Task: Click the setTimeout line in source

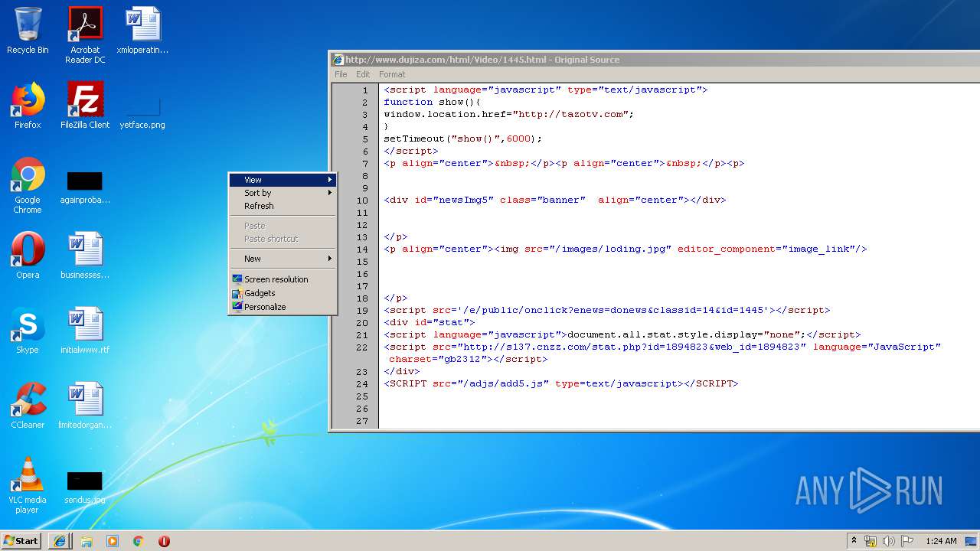Action: click(x=462, y=139)
